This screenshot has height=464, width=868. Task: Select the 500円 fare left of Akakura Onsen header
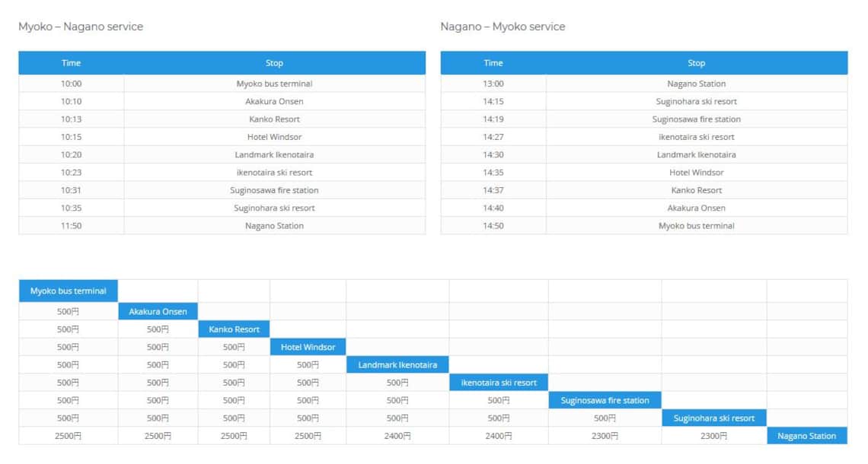click(68, 311)
